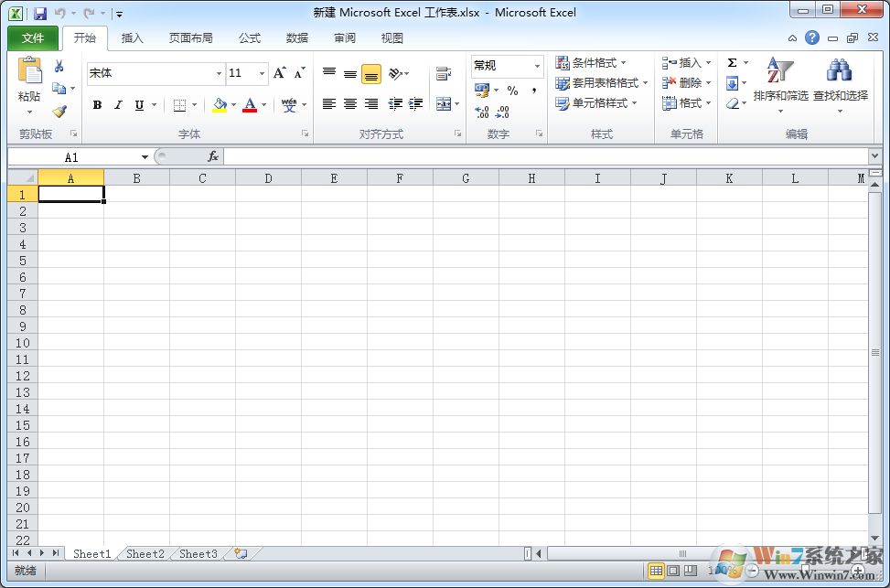The height and width of the screenshot is (588, 890).
Task: Click the fx insert function icon
Action: [213, 156]
